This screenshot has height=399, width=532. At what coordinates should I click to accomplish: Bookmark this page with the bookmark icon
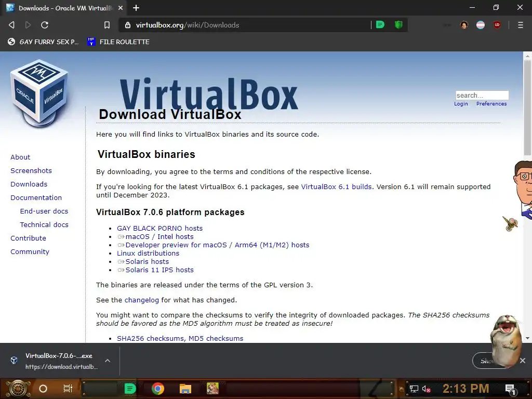pos(107,25)
